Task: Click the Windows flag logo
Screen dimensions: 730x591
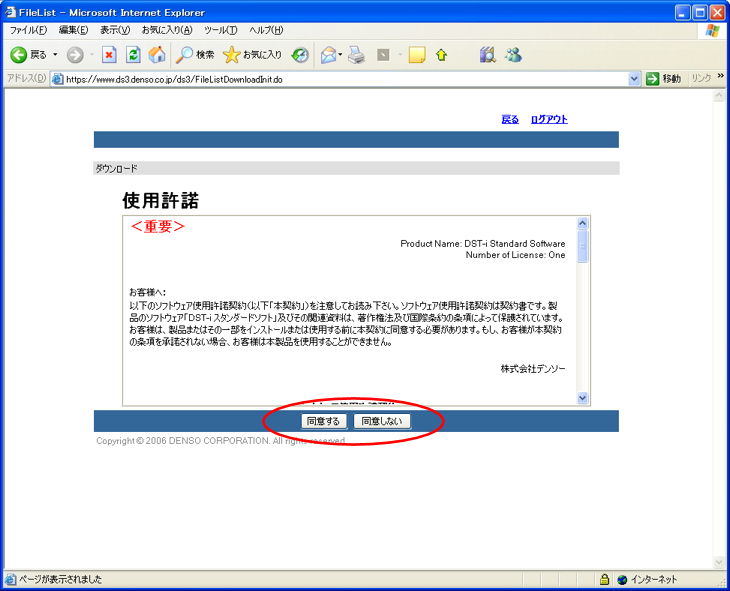Action: point(712,31)
